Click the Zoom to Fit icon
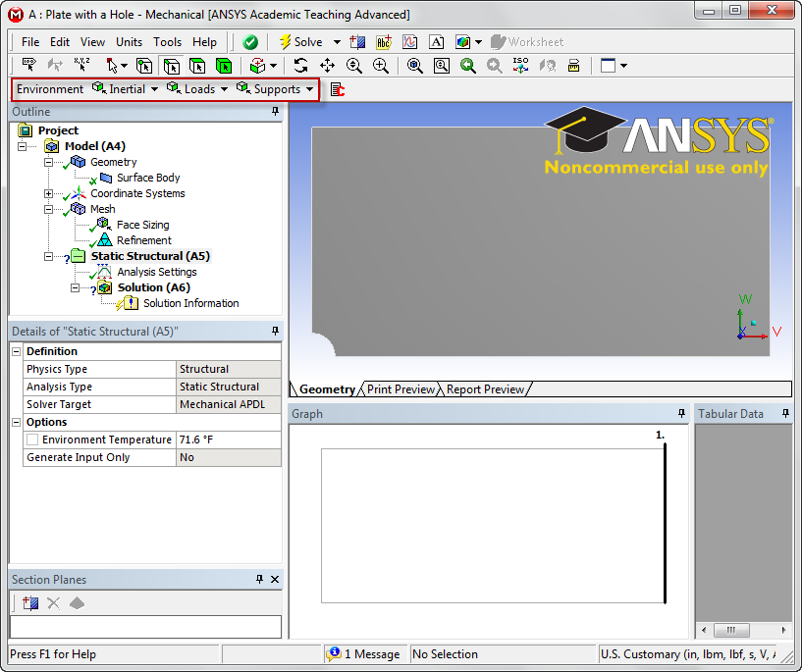 click(x=415, y=66)
